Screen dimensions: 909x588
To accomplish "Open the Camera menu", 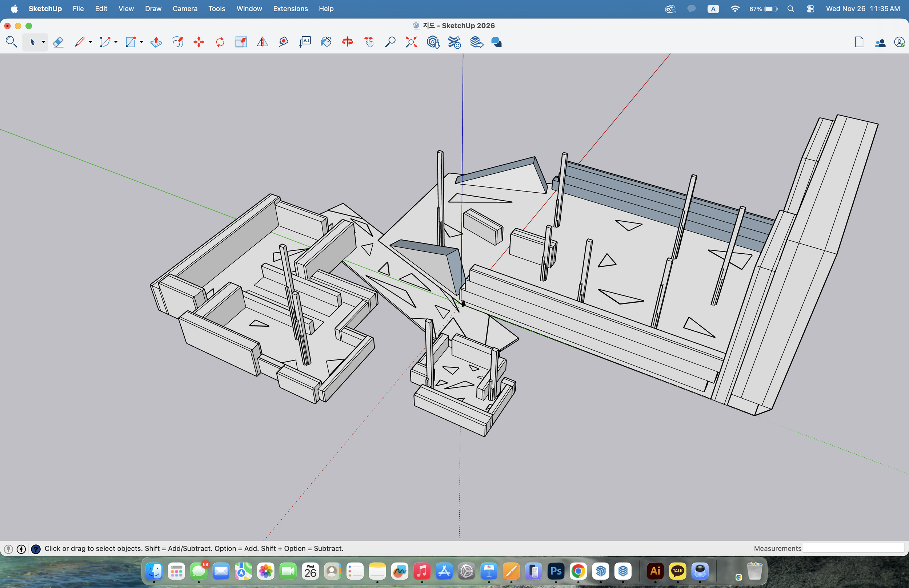I will tap(185, 8).
